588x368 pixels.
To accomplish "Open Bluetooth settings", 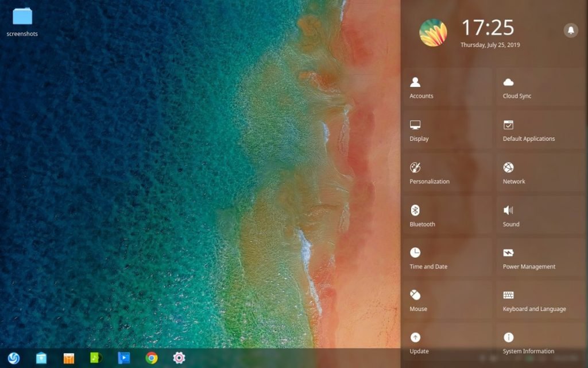I will coord(447,216).
